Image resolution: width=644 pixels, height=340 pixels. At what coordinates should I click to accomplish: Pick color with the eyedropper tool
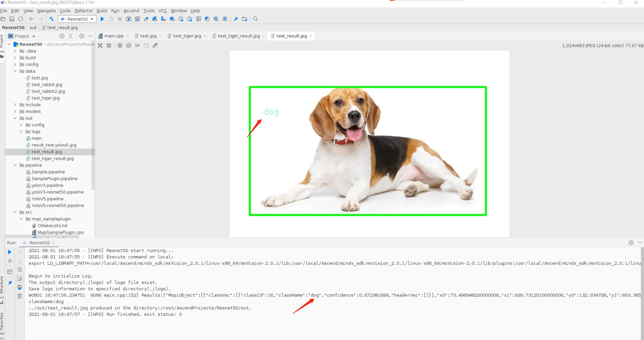(x=155, y=46)
